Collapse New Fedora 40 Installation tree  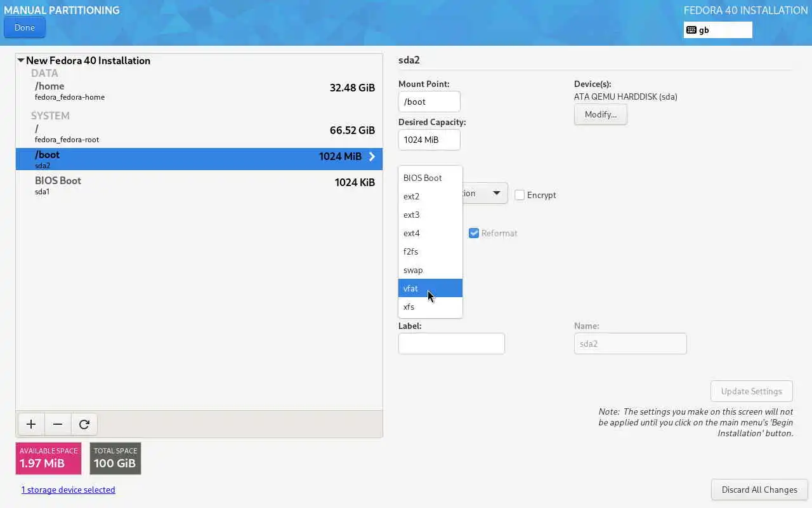[x=21, y=60]
